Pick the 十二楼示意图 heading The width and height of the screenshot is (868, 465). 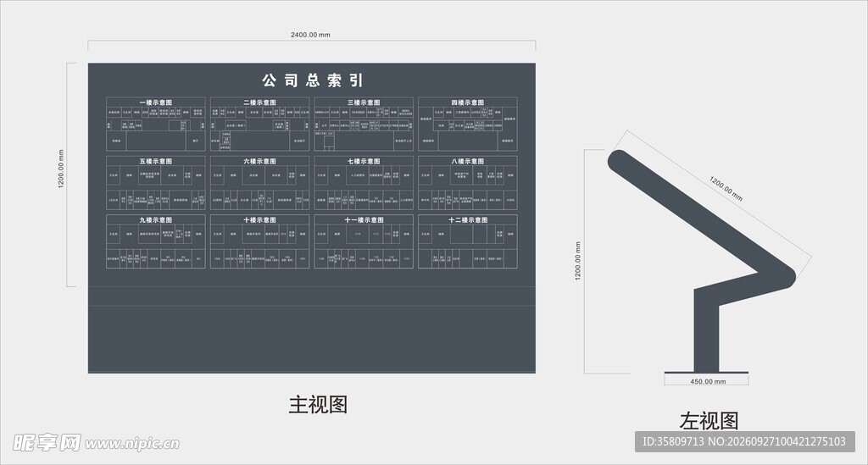(468, 220)
